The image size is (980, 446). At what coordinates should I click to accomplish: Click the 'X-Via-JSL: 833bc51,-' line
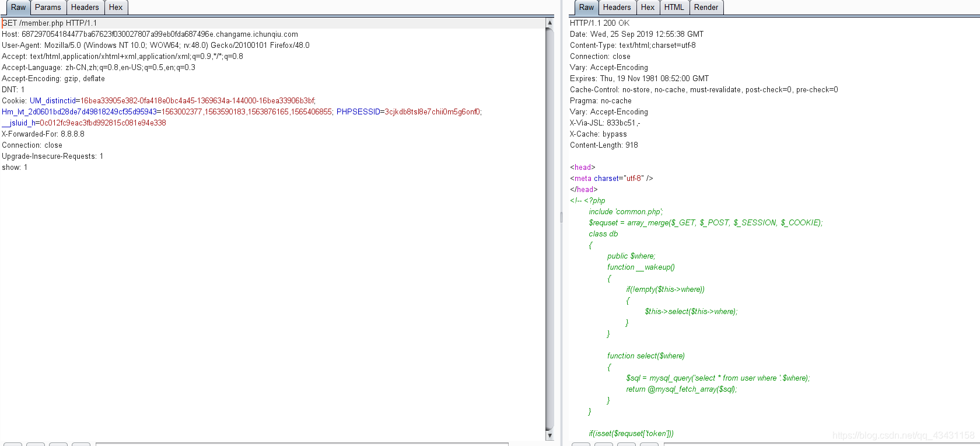coord(605,123)
